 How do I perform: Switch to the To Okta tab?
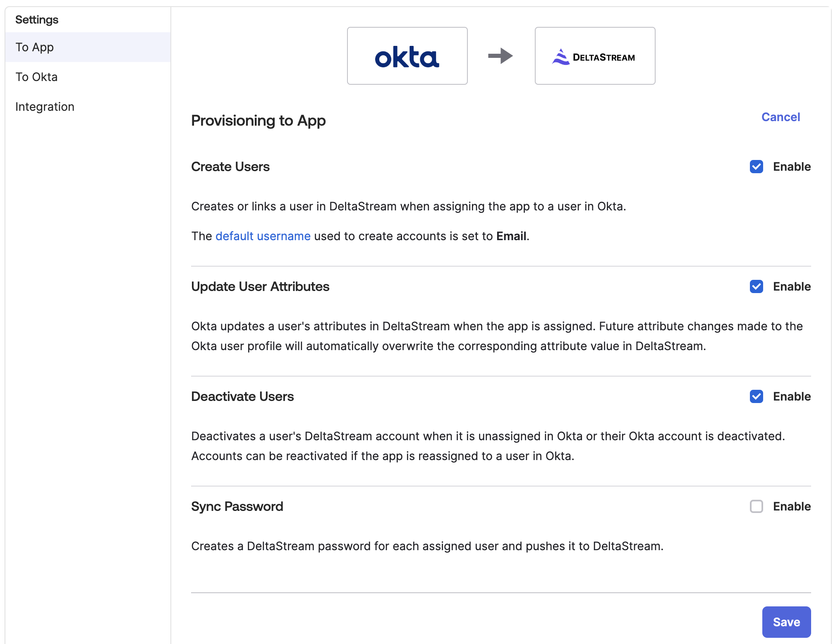(36, 77)
